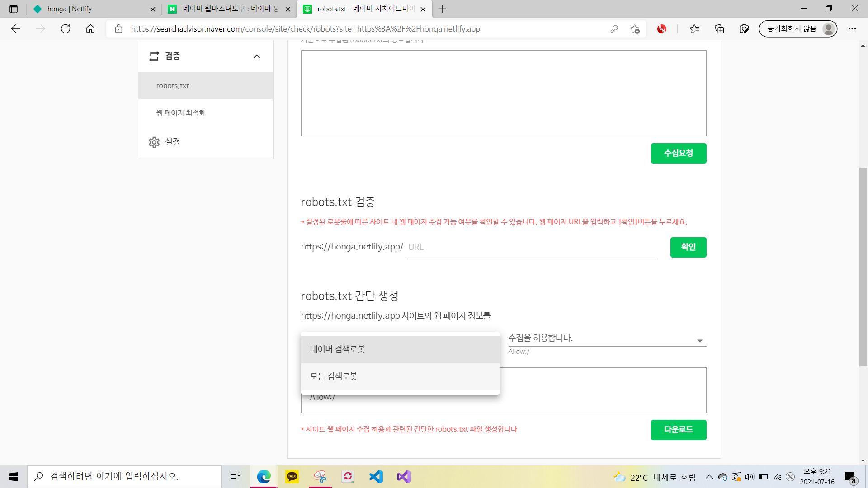Open browser Collections
The height and width of the screenshot is (488, 868).
pyautogui.click(x=719, y=29)
